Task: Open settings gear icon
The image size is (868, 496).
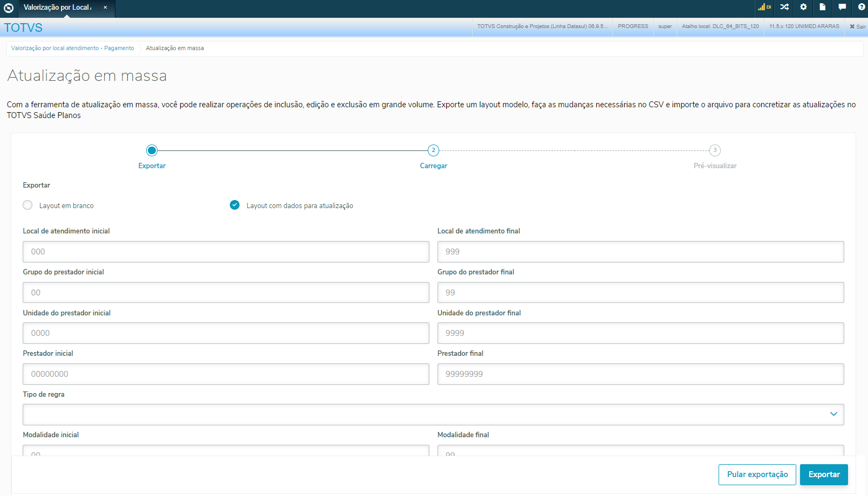Action: pyautogui.click(x=803, y=7)
